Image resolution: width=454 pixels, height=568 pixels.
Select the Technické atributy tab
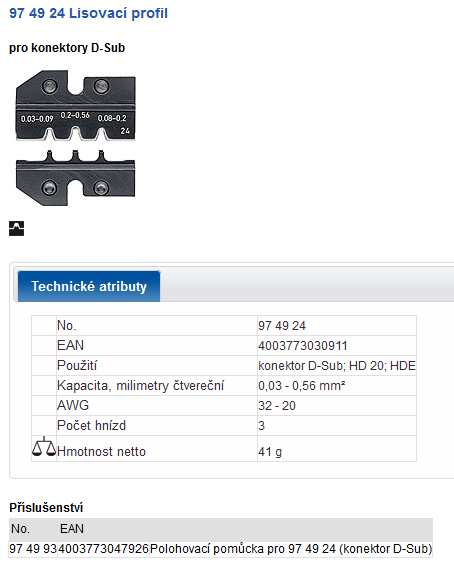pyautogui.click(x=89, y=286)
